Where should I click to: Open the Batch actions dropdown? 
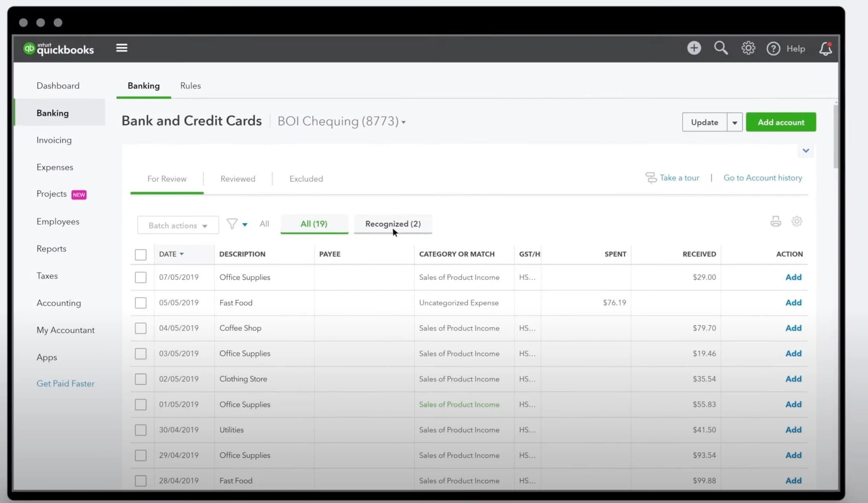tap(178, 225)
